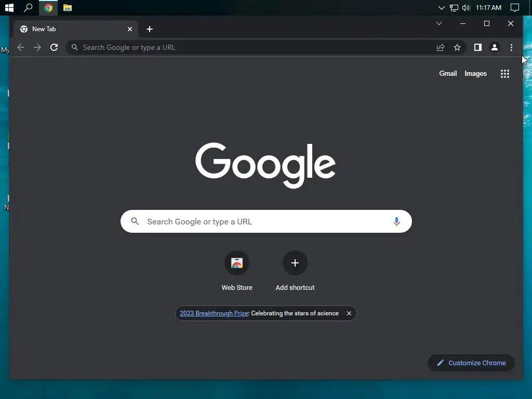Screen dimensions: 532x399
Task: Focus the Google search box
Action: pos(266,221)
